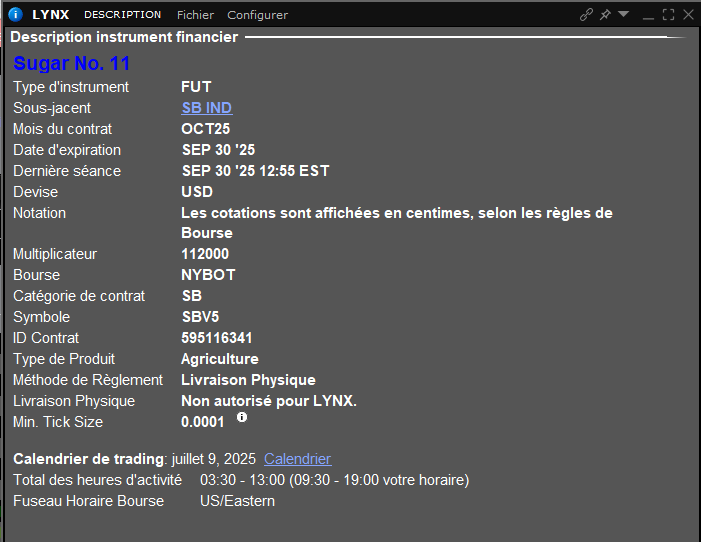The image size is (701, 542).
Task: Open the Configurer menu
Action: tap(257, 15)
